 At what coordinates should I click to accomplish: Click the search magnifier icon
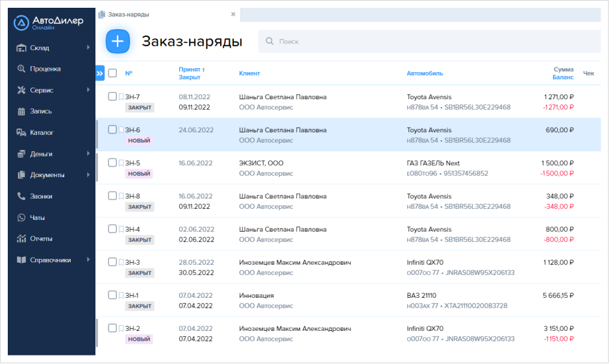tap(269, 41)
